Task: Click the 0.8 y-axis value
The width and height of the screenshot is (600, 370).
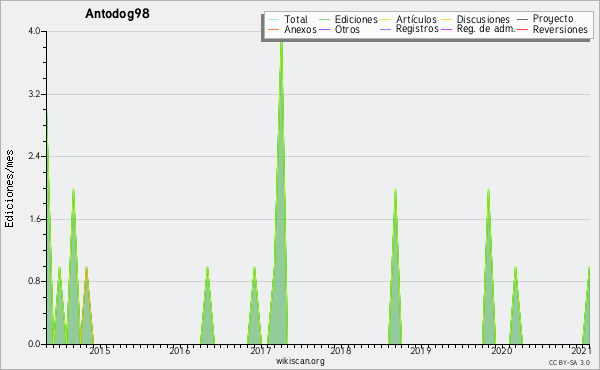Action: (x=34, y=281)
